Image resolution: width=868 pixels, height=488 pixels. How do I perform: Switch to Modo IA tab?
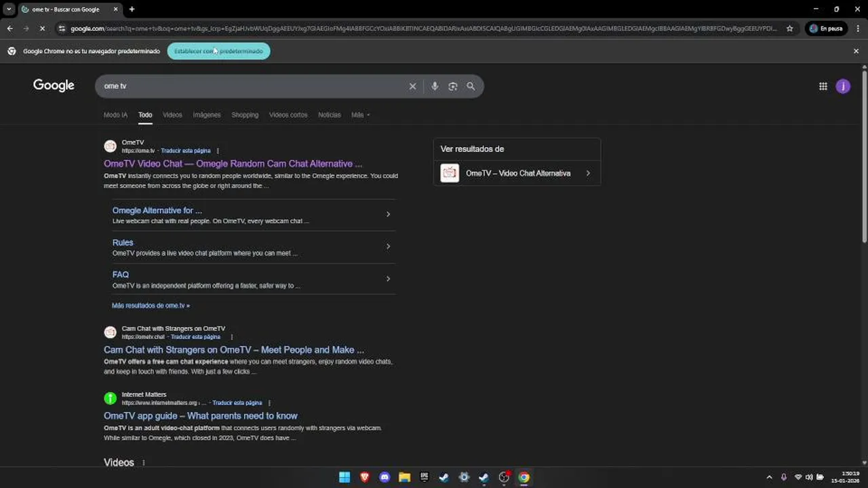coord(115,115)
